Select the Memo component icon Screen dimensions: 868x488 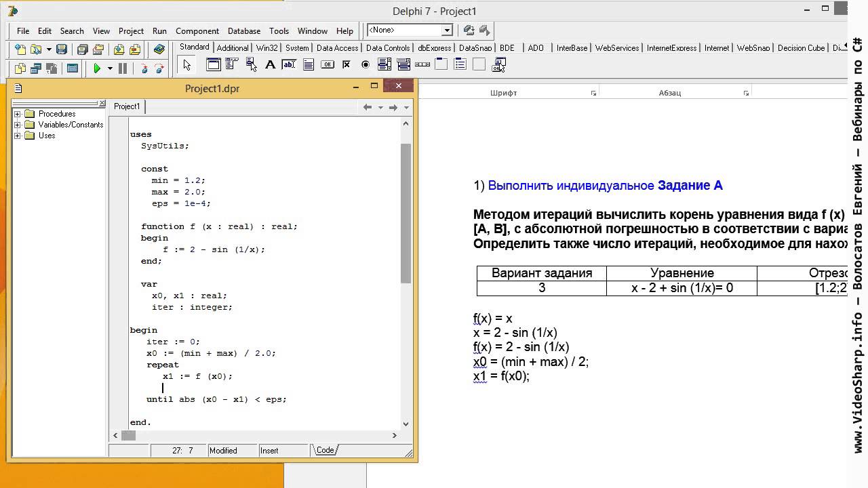pyautogui.click(x=309, y=64)
